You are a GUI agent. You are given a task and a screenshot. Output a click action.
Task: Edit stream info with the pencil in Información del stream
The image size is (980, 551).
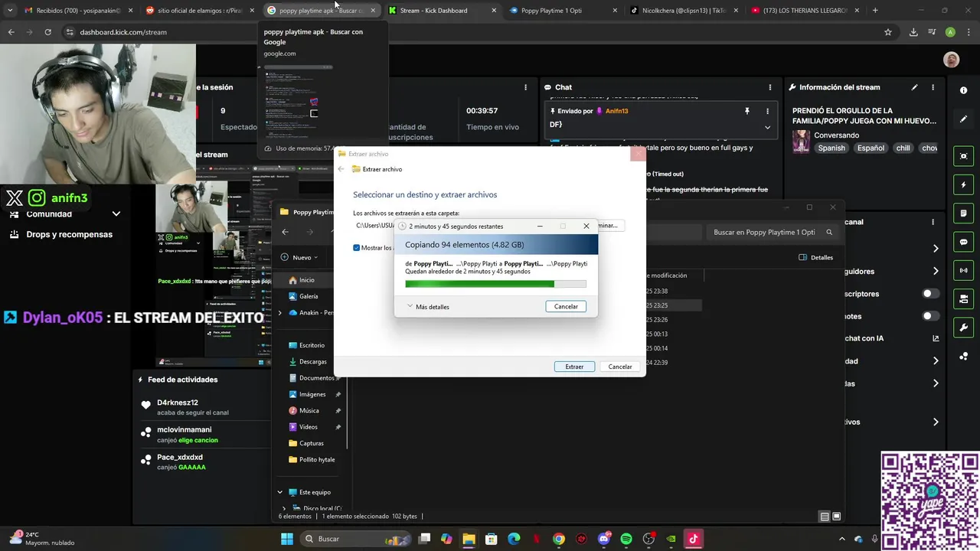click(x=914, y=87)
